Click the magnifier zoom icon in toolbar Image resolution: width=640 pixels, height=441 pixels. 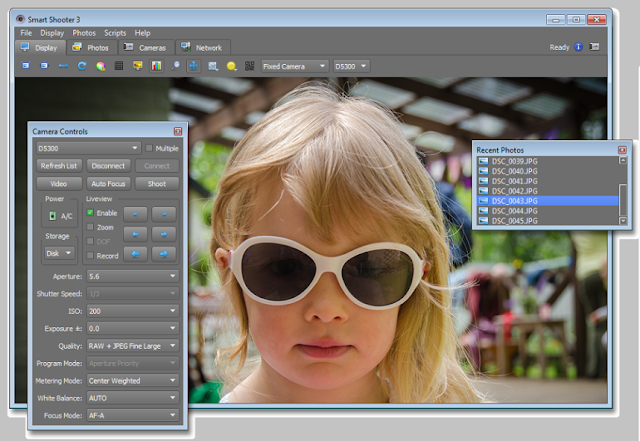click(x=174, y=66)
